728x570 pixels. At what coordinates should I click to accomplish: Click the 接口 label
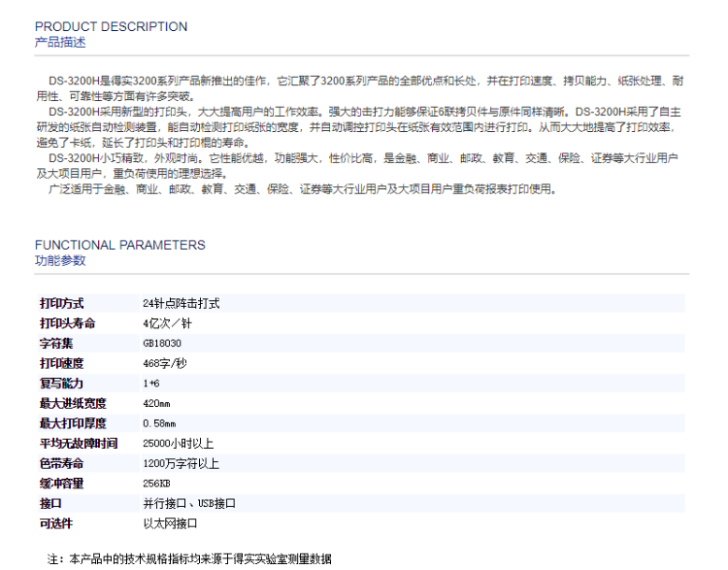pyautogui.click(x=50, y=504)
